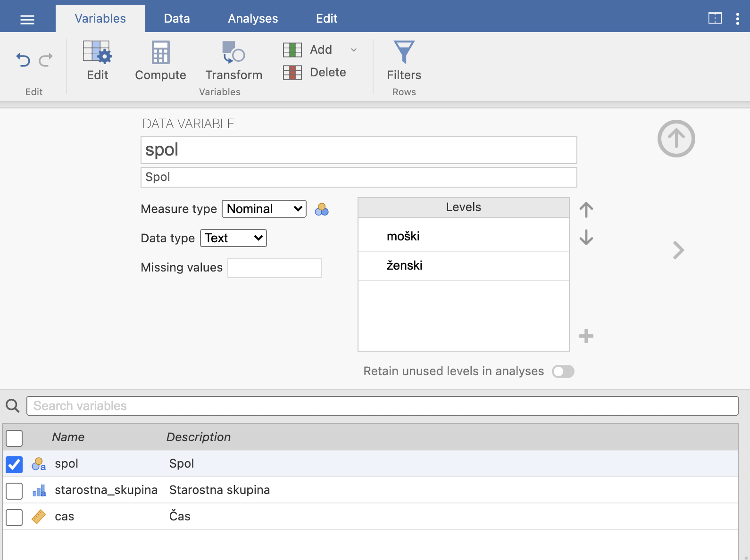Viewport: 750px width, 560px height.
Task: Open the Transform variable tool
Action: tap(234, 61)
